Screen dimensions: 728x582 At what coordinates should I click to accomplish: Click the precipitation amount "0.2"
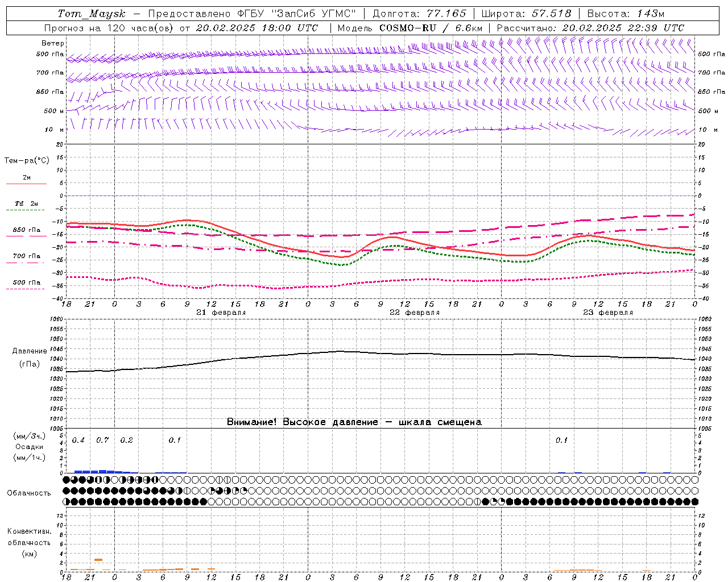tap(126, 440)
